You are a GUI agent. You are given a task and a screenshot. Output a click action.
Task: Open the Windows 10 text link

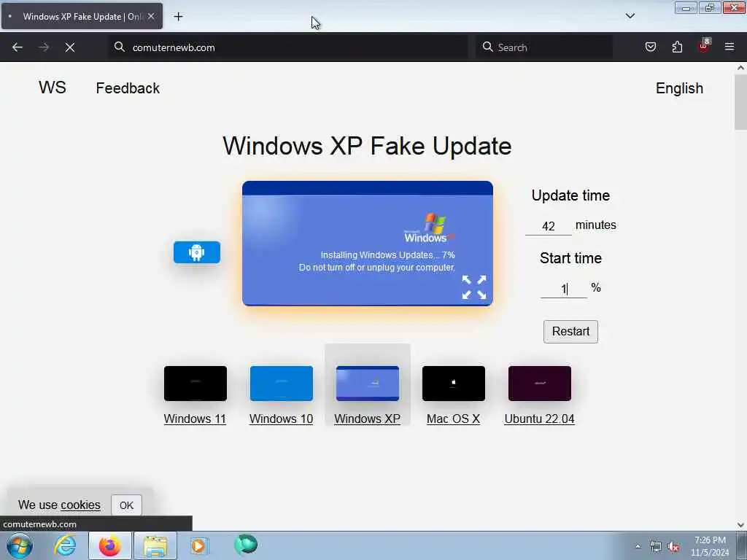pyautogui.click(x=281, y=419)
